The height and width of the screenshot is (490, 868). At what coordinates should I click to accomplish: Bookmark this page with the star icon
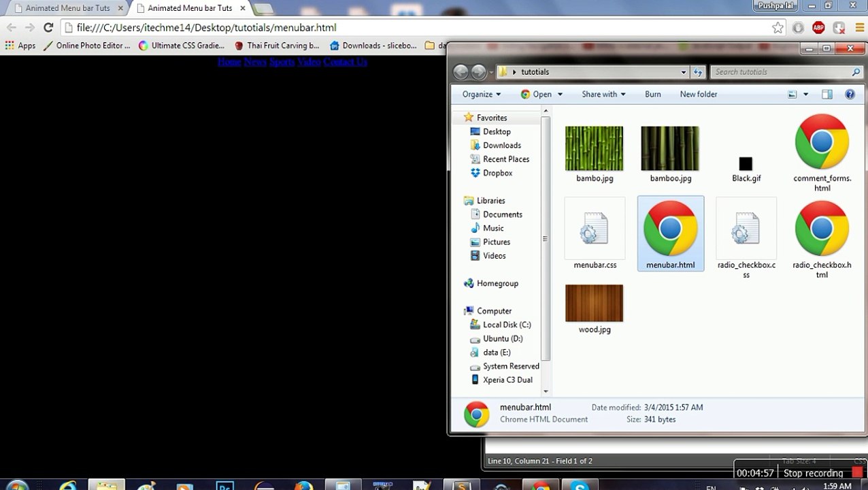tap(778, 28)
